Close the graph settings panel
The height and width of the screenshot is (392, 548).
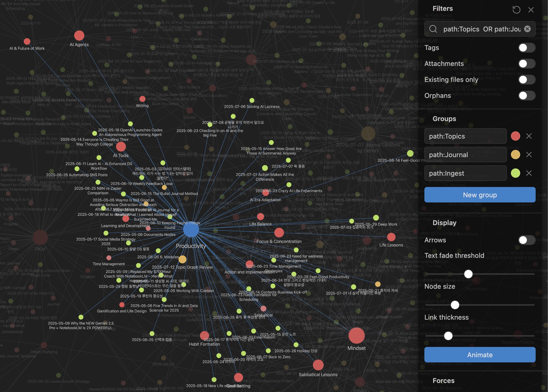[x=531, y=10]
